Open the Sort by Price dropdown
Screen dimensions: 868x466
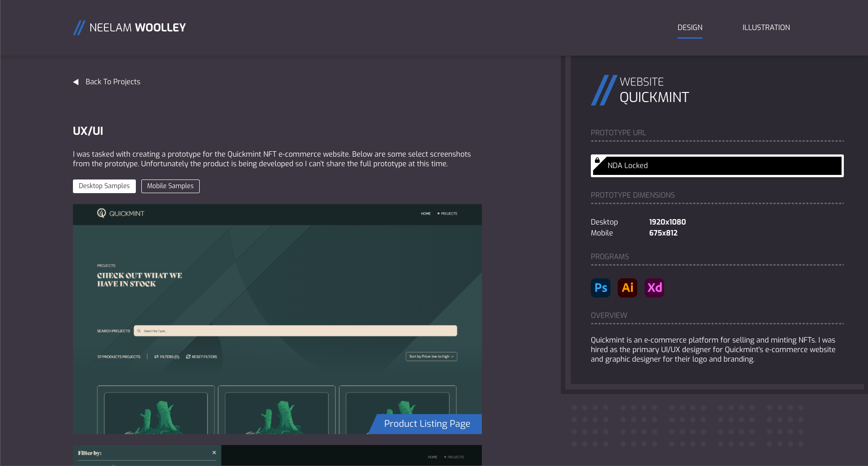[432, 357]
